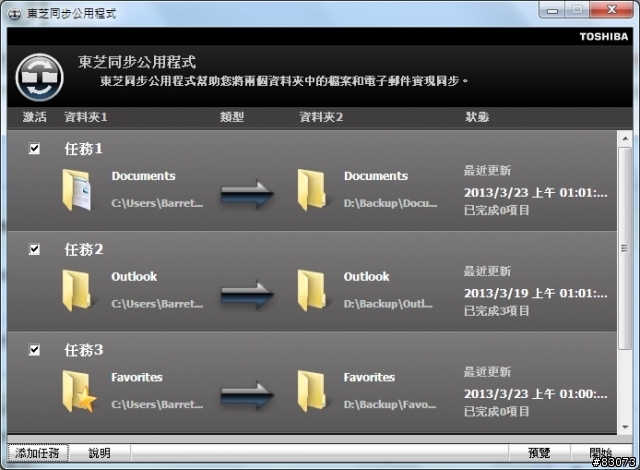The width and height of the screenshot is (640, 470).
Task: Click the 資料夾1 column header
Action: tap(86, 117)
